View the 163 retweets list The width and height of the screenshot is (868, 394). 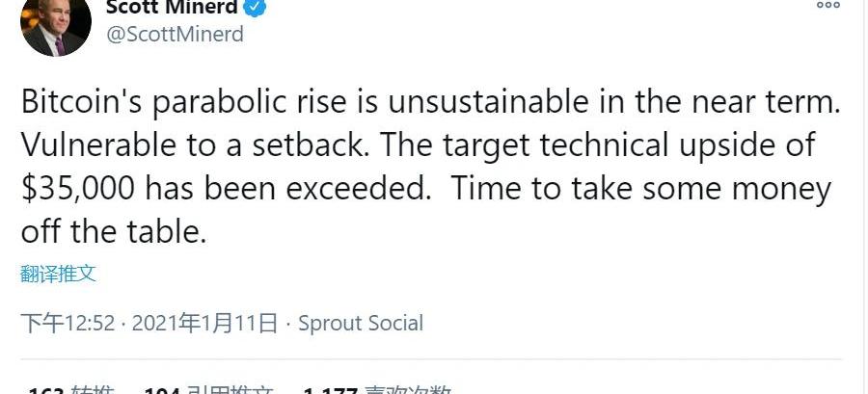(72, 390)
